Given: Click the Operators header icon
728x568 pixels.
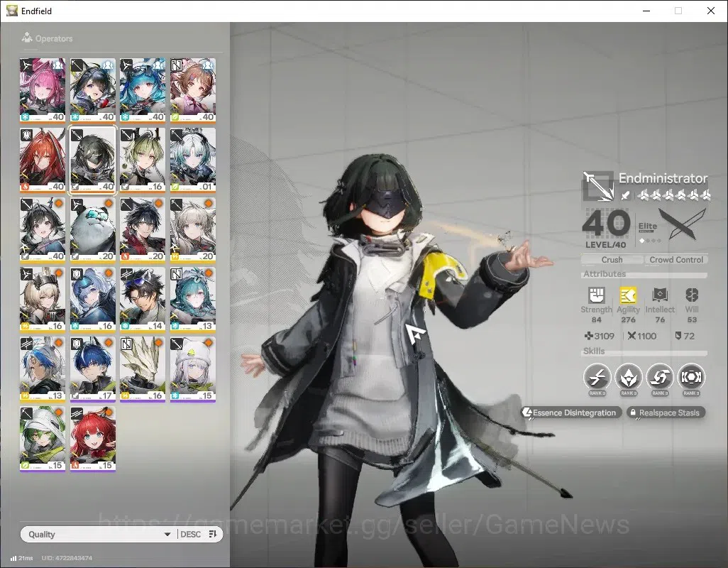Looking at the screenshot, I should tap(27, 38).
